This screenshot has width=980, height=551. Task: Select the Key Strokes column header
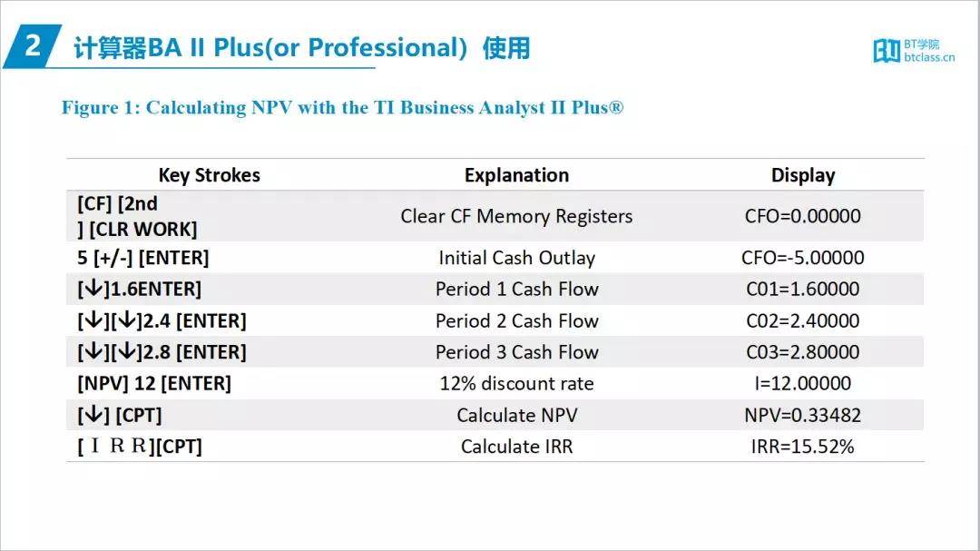pos(210,175)
